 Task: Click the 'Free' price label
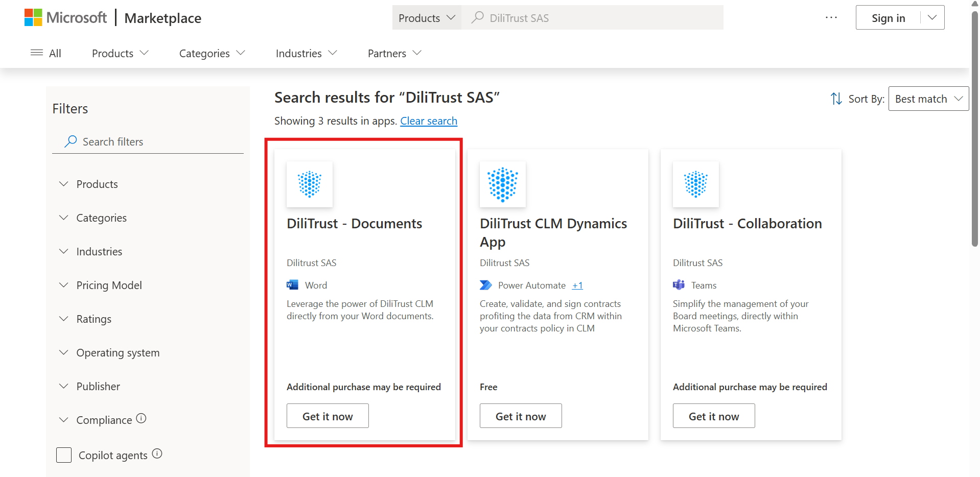pyautogui.click(x=488, y=387)
